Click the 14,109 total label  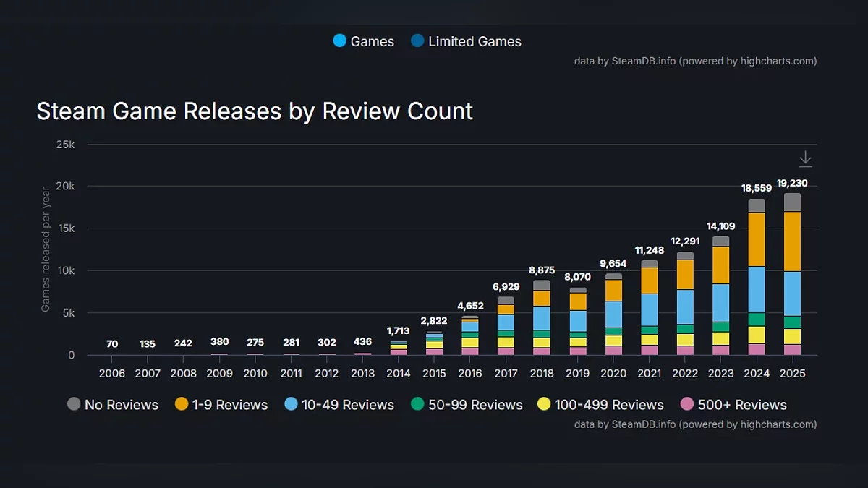pos(720,226)
